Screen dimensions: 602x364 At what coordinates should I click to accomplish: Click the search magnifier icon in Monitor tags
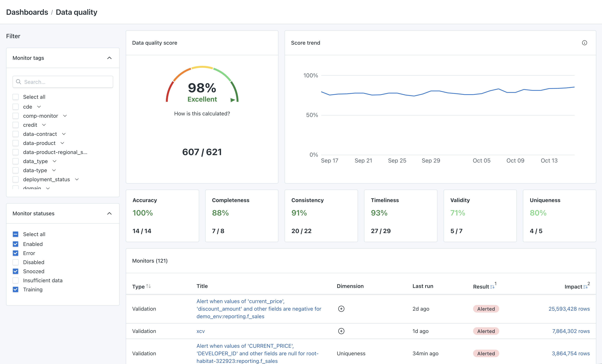point(19,82)
